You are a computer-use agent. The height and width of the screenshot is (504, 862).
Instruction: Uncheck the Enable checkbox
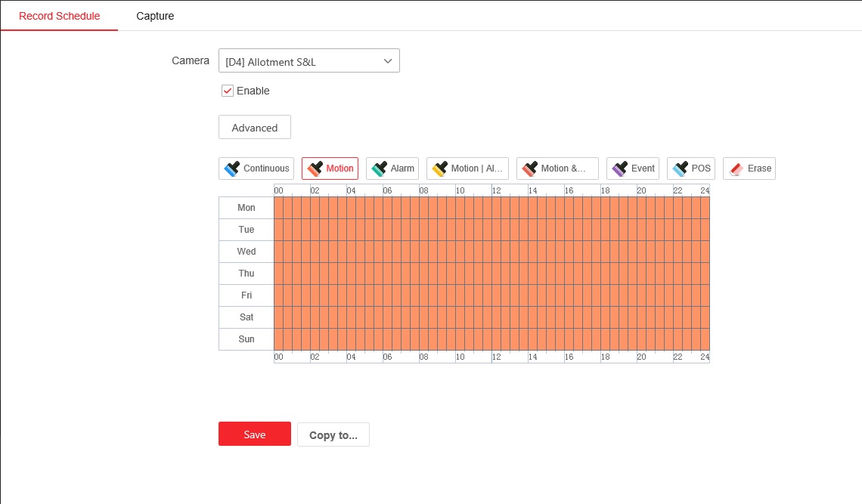227,91
